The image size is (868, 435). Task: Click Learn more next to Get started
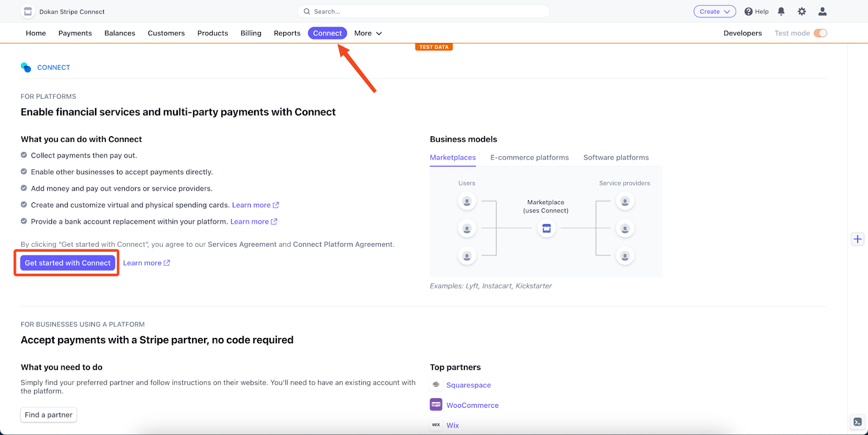point(146,263)
